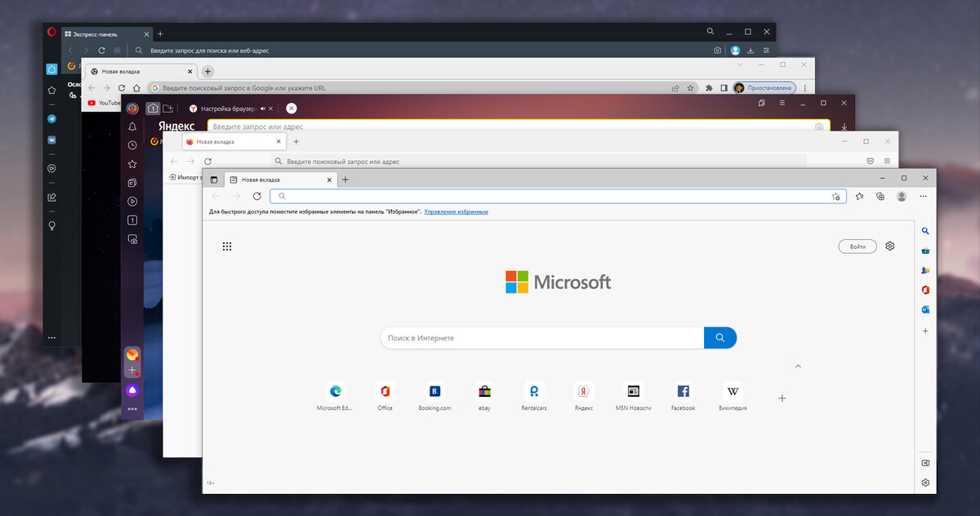This screenshot has width=980, height=516.
Task: Open Edge profile avatar menu
Action: 902,196
